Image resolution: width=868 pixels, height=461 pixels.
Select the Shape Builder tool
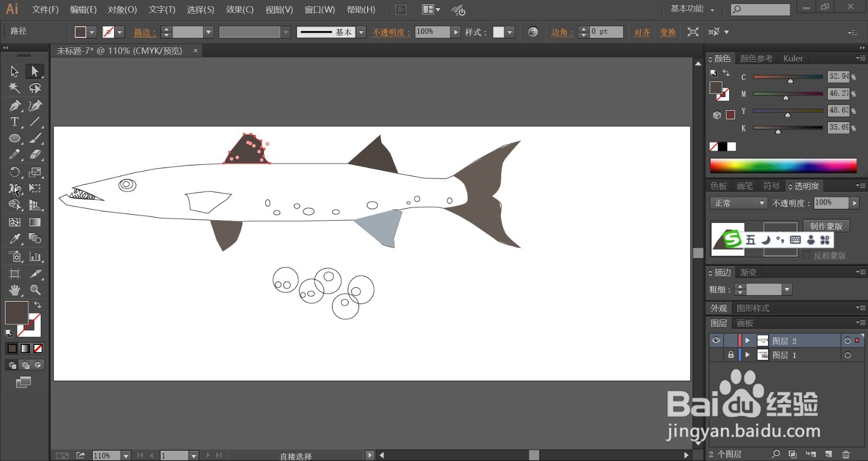(x=15, y=205)
